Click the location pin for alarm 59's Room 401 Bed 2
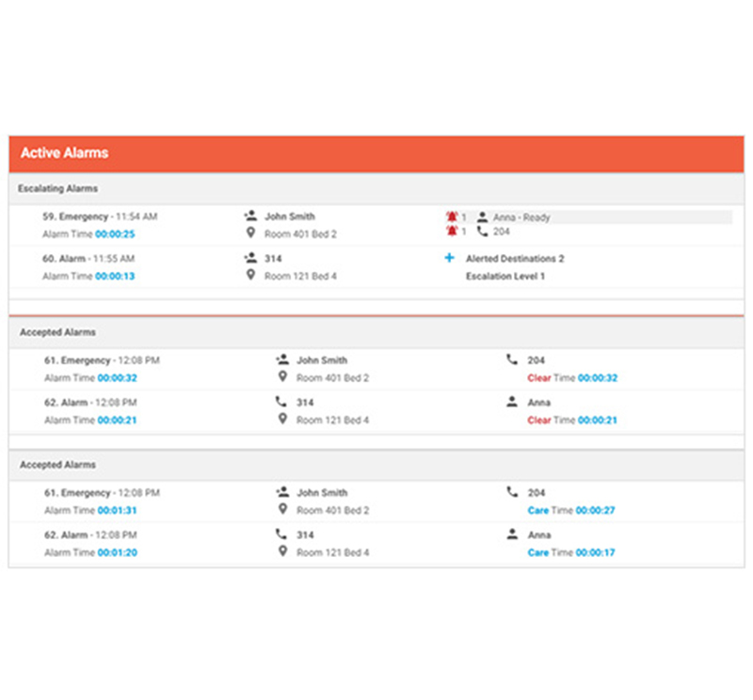753x700 pixels. 250,233
